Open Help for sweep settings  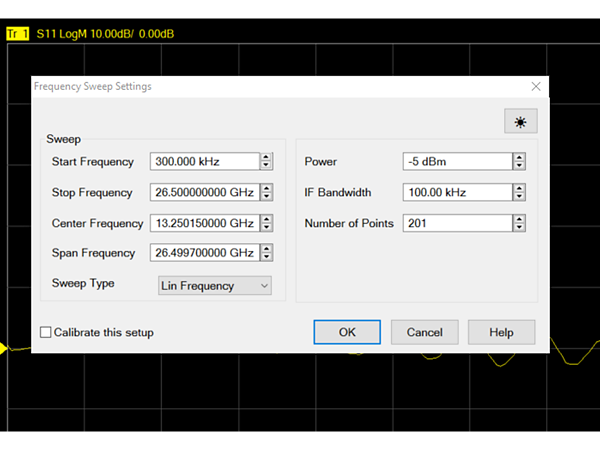(x=501, y=332)
